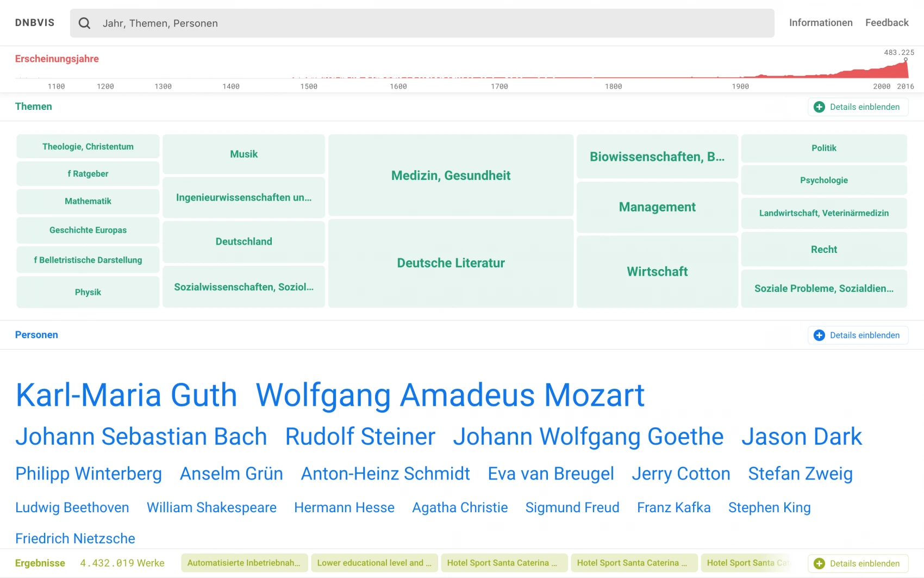Click the magnifying glass search icon

tap(84, 23)
